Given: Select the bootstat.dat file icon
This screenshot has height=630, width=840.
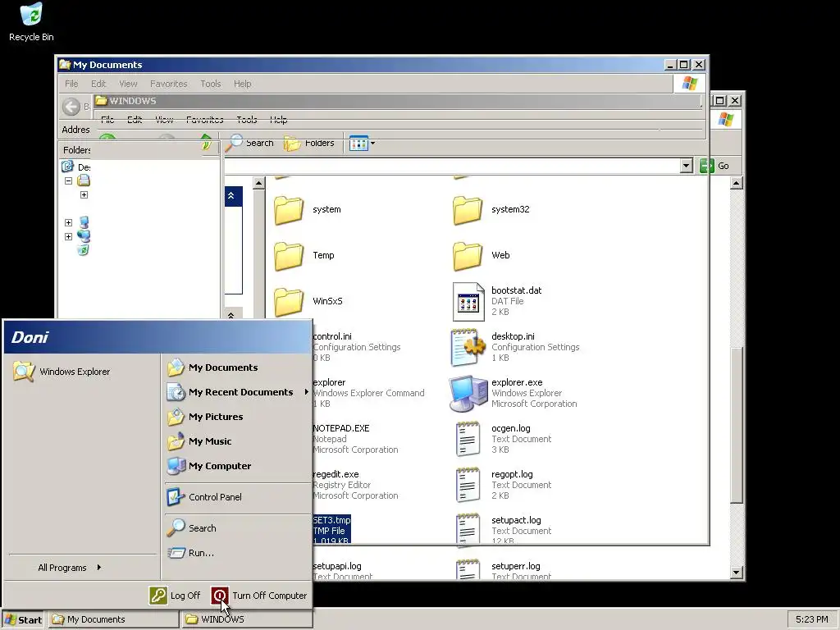Looking at the screenshot, I should pyautogui.click(x=468, y=302).
